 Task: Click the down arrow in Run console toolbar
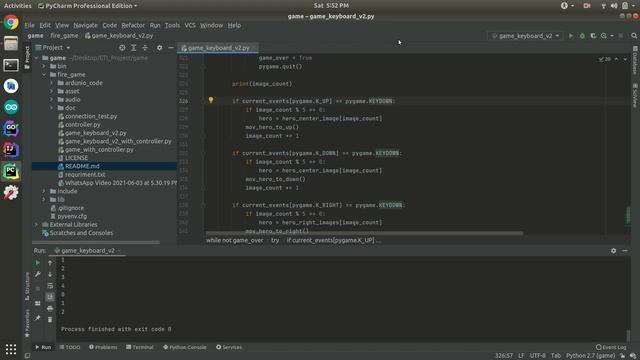pos(50,274)
